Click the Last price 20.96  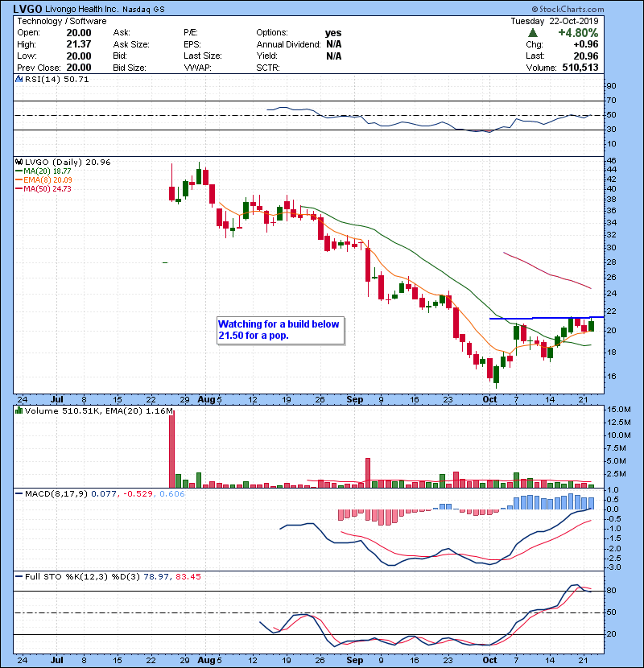coord(585,56)
